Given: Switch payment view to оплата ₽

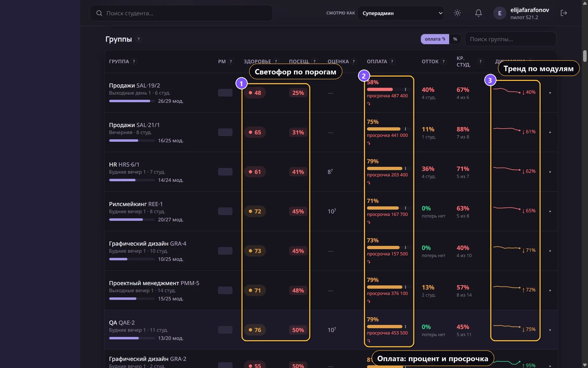Looking at the screenshot, I should click(435, 39).
